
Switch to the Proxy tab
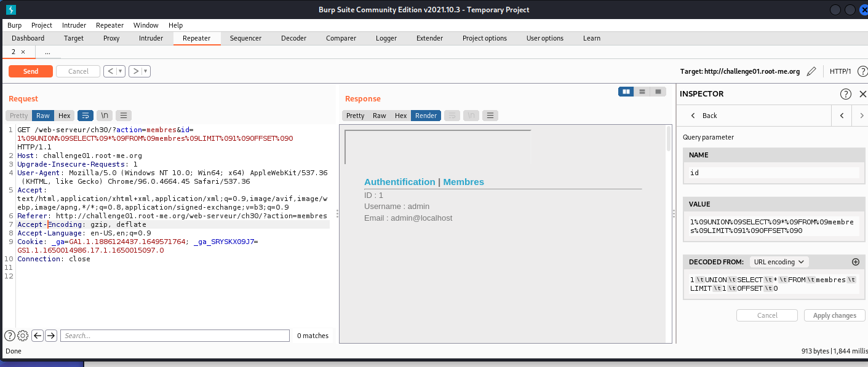coord(111,38)
